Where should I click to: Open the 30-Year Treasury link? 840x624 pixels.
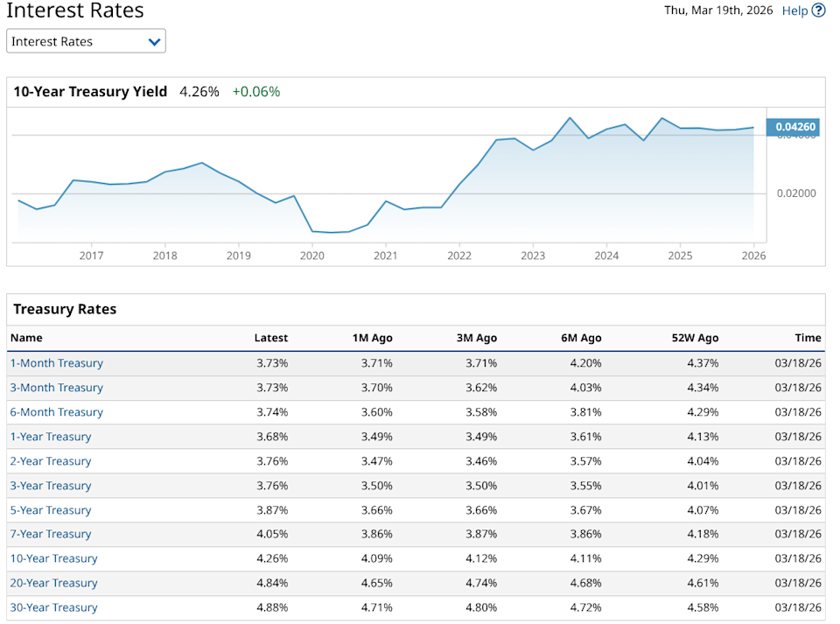(x=53, y=607)
